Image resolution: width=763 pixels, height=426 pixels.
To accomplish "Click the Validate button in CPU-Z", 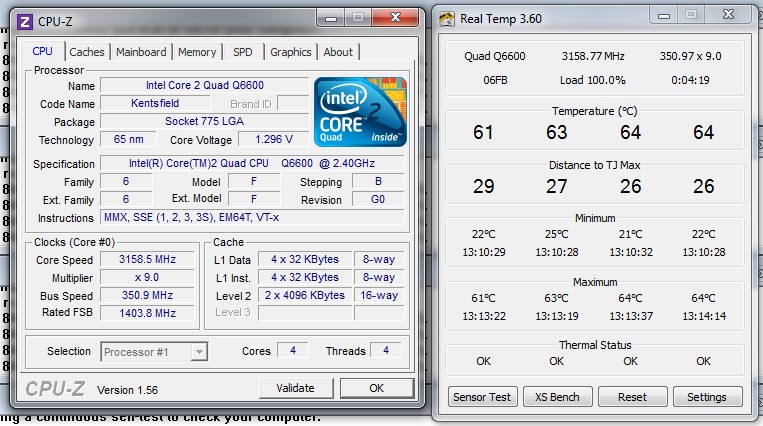I will coord(295,388).
